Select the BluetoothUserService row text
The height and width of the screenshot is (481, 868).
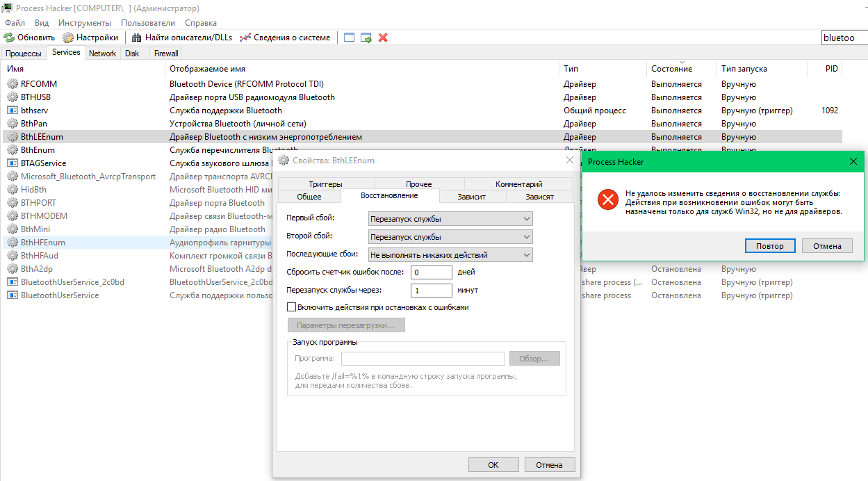point(60,295)
